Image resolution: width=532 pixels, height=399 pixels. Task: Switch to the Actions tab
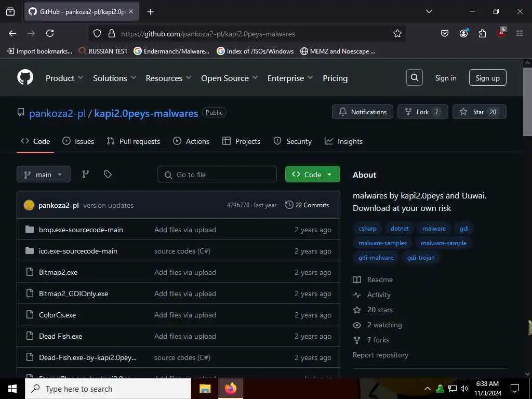(191, 141)
